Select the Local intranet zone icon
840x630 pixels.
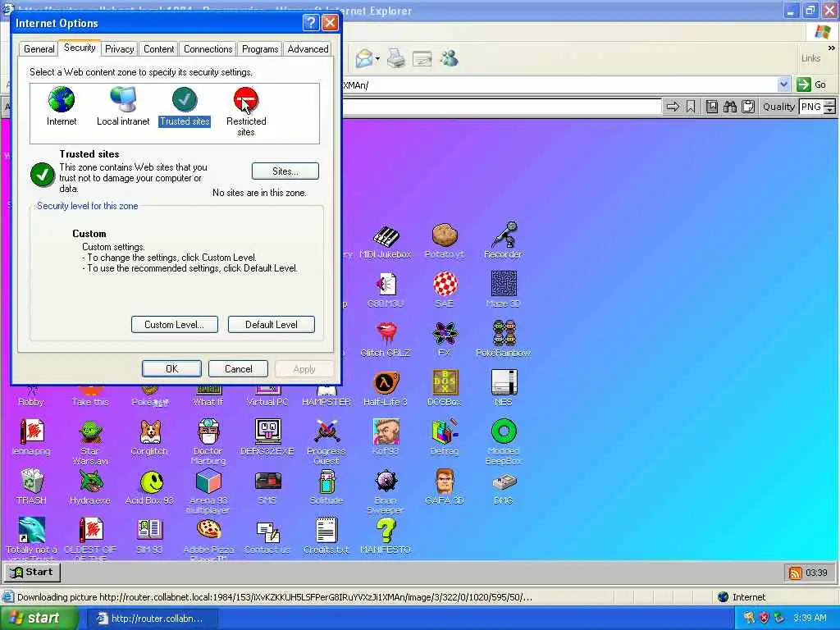click(123, 99)
